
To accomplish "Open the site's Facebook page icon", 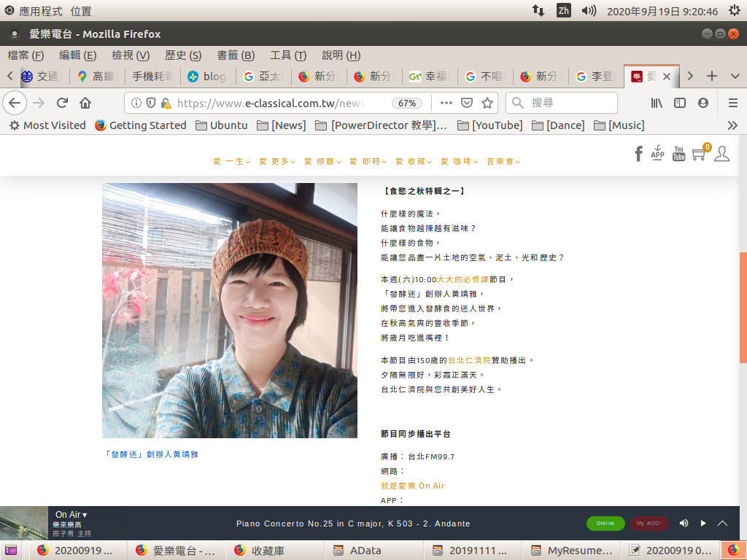I will coord(638,153).
